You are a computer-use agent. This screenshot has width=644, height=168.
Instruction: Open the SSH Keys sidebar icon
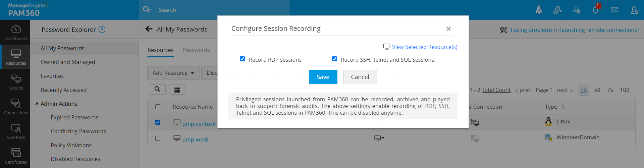[16, 131]
